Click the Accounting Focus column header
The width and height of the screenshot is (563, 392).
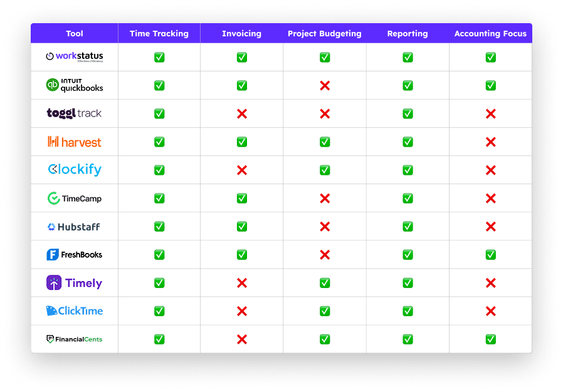tap(490, 34)
